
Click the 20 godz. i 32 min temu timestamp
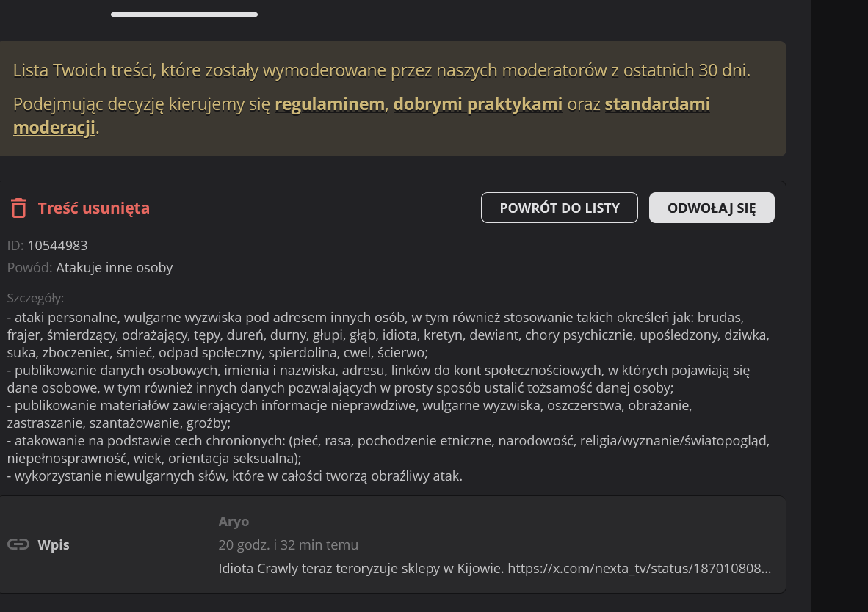(x=288, y=545)
